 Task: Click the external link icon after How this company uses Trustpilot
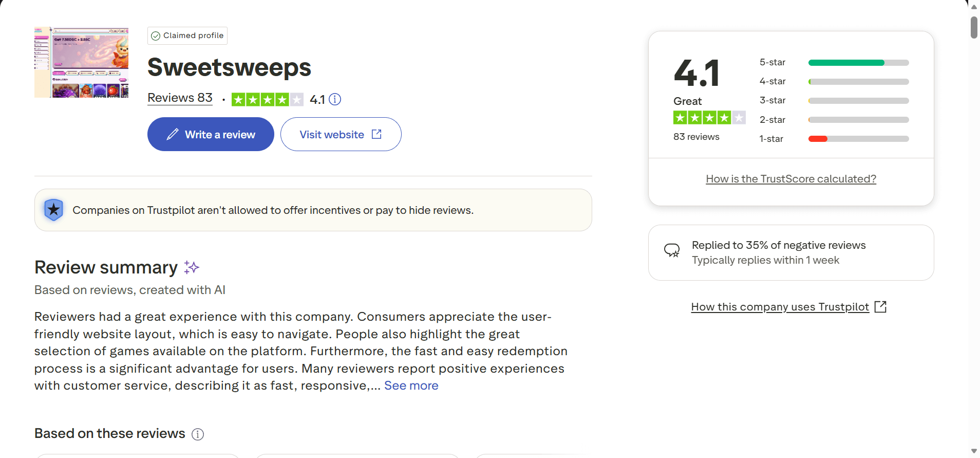coord(880,307)
